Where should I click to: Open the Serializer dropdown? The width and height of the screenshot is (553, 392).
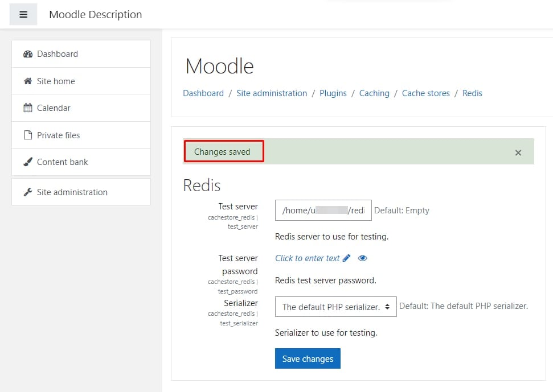tap(336, 307)
